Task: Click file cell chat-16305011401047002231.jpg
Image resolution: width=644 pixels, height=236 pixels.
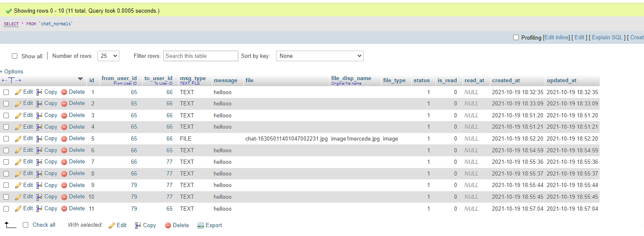Action: click(x=287, y=138)
